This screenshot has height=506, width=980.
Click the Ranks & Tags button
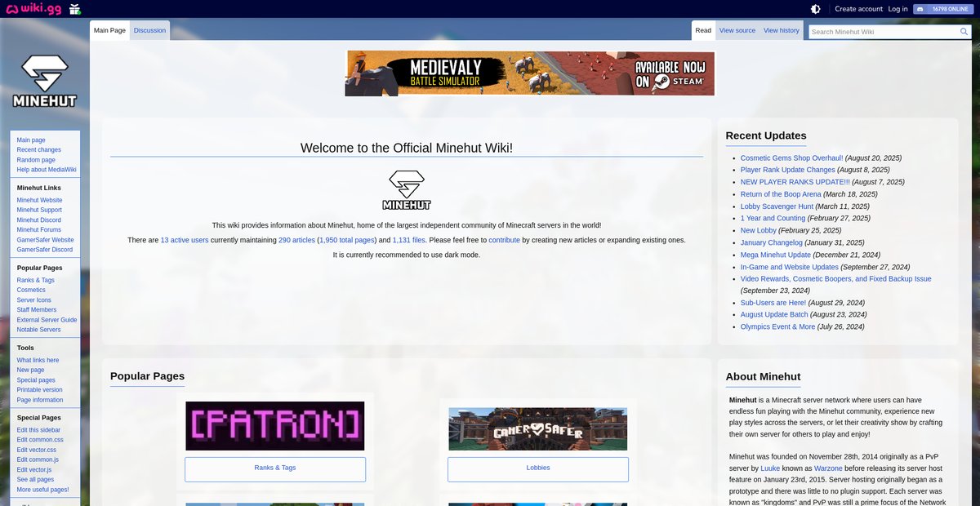[275, 468]
